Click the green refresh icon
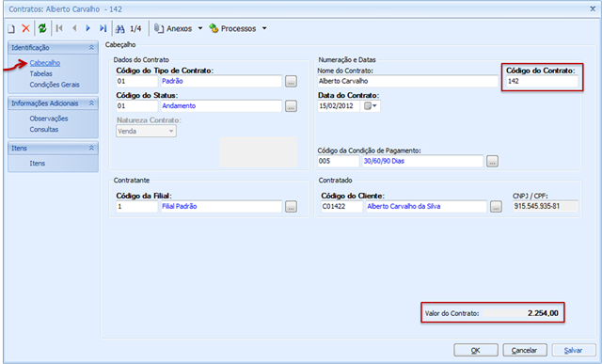The image size is (602, 364). [42, 28]
